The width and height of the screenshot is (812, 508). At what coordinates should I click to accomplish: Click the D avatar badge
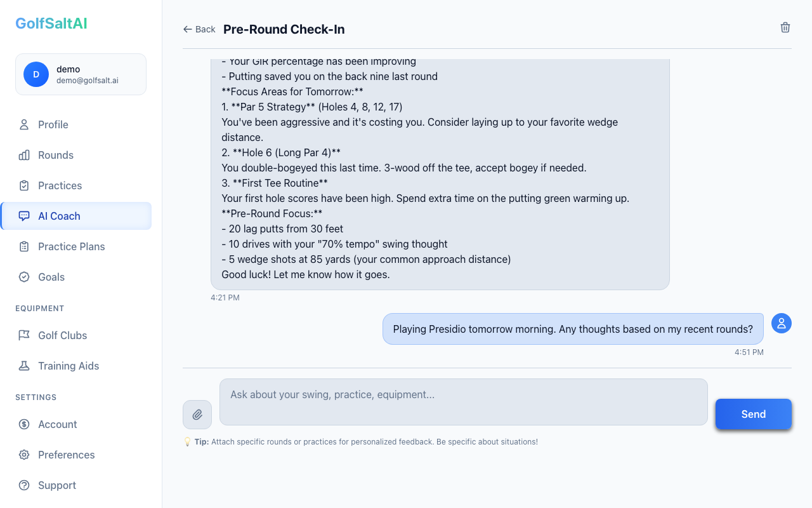coord(36,74)
